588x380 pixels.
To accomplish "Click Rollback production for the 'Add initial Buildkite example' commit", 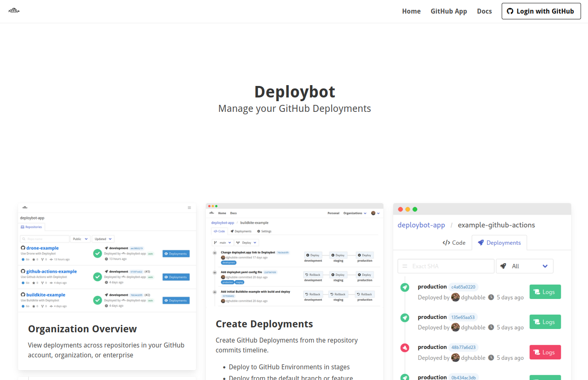I will (364, 294).
